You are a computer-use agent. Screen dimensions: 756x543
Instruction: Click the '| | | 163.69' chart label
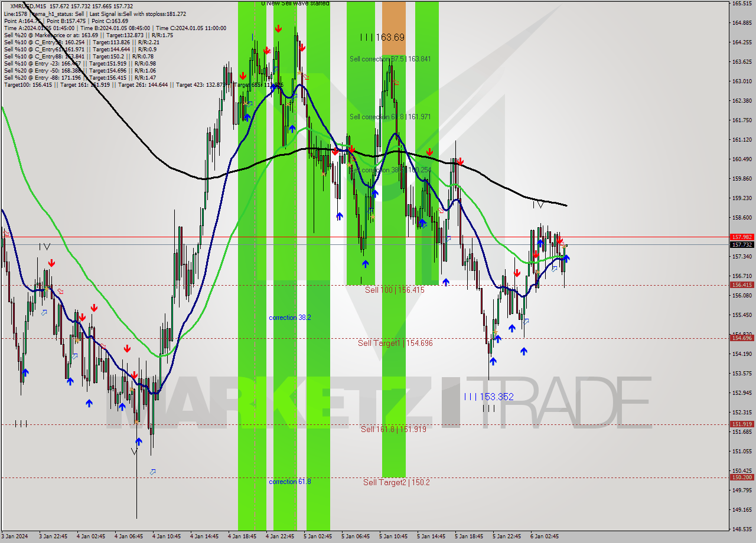(382, 37)
